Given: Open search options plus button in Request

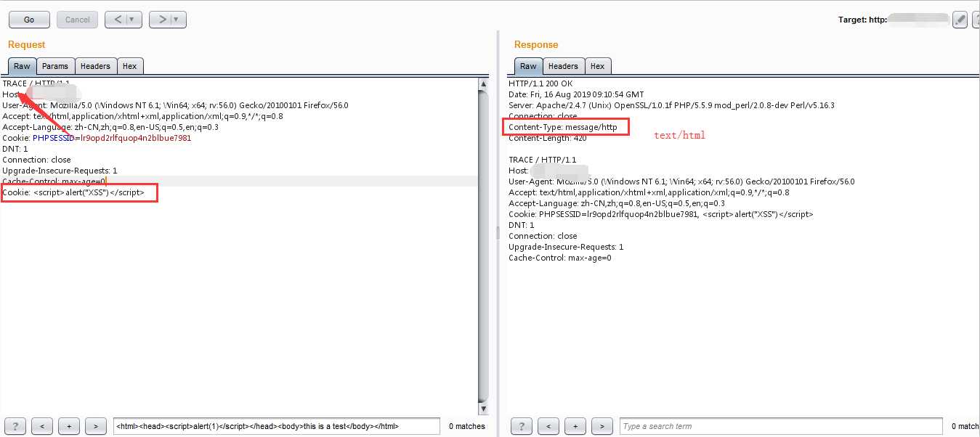Looking at the screenshot, I should 69,426.
